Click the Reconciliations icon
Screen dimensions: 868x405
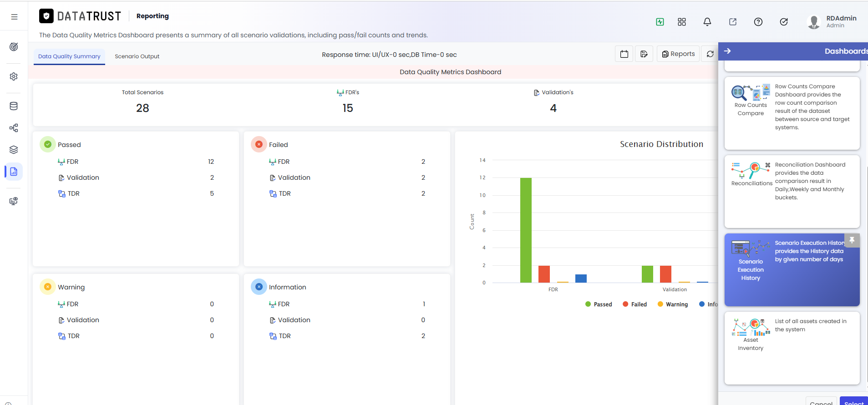click(751, 170)
